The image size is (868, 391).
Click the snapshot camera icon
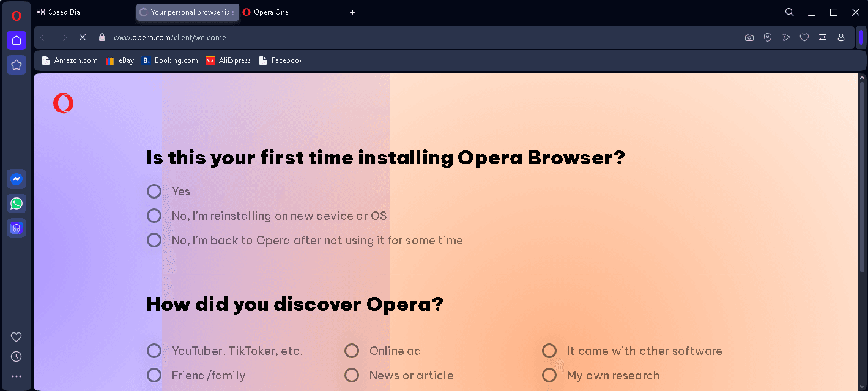pos(749,37)
